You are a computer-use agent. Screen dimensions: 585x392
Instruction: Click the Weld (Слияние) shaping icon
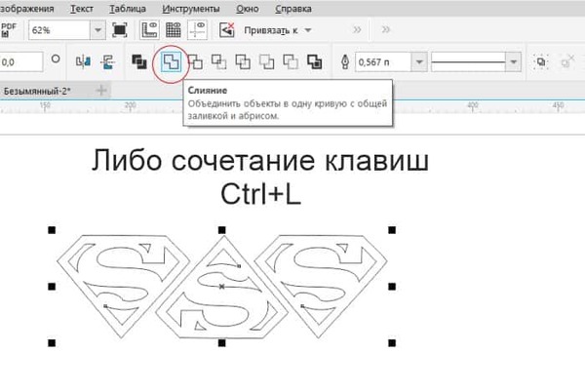click(x=171, y=62)
